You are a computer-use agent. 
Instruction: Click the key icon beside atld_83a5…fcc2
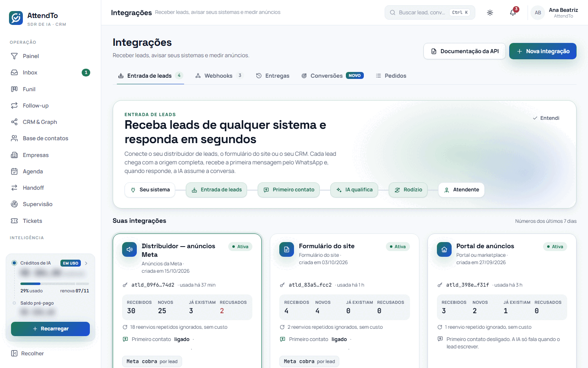[x=282, y=285]
